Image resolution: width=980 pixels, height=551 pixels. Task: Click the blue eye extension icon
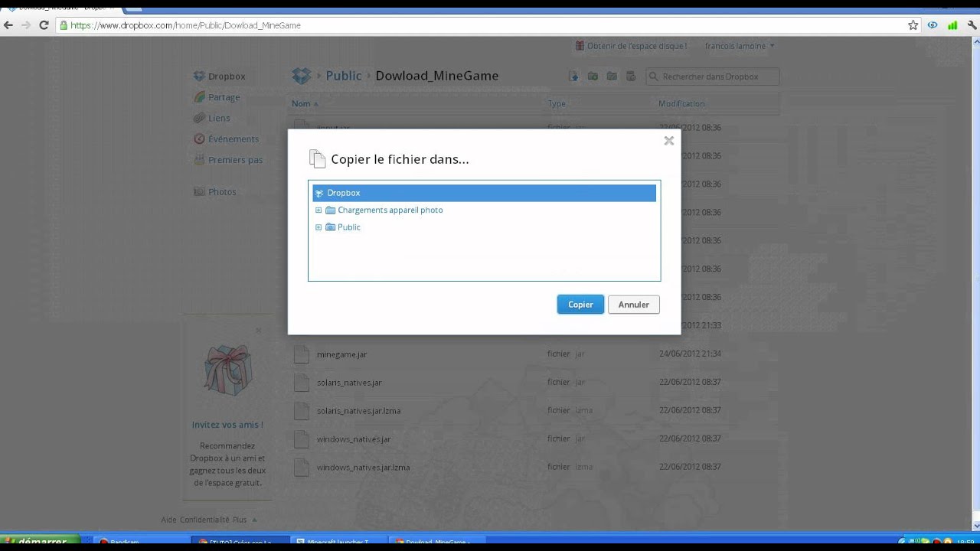pyautogui.click(x=933, y=25)
